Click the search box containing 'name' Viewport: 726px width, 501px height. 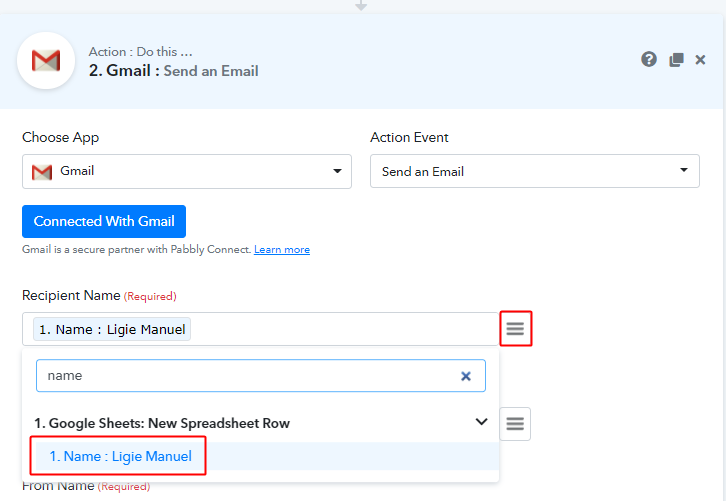coord(261,376)
